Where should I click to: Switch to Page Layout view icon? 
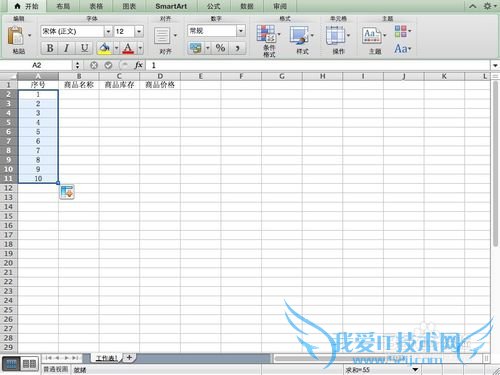click(x=29, y=364)
